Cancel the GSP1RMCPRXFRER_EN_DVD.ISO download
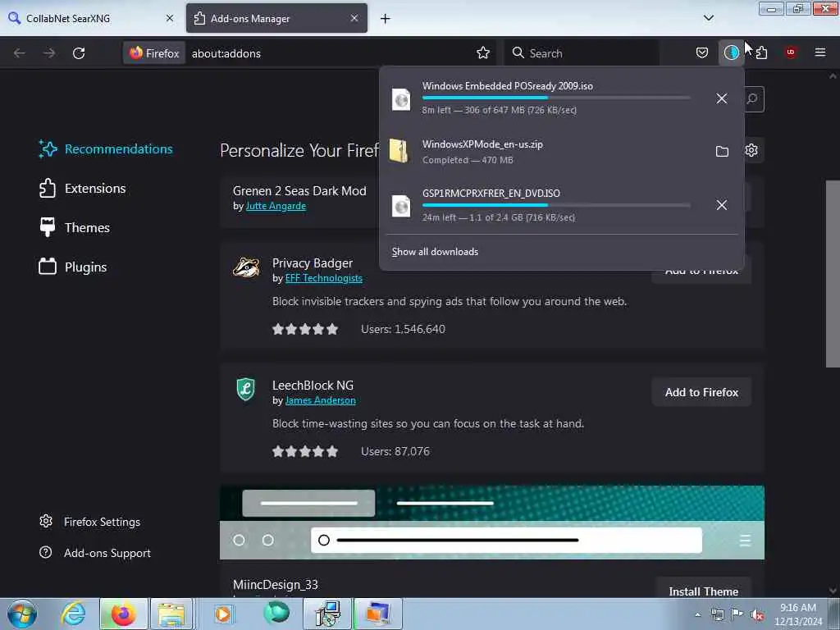This screenshot has width=840, height=630. point(722,205)
